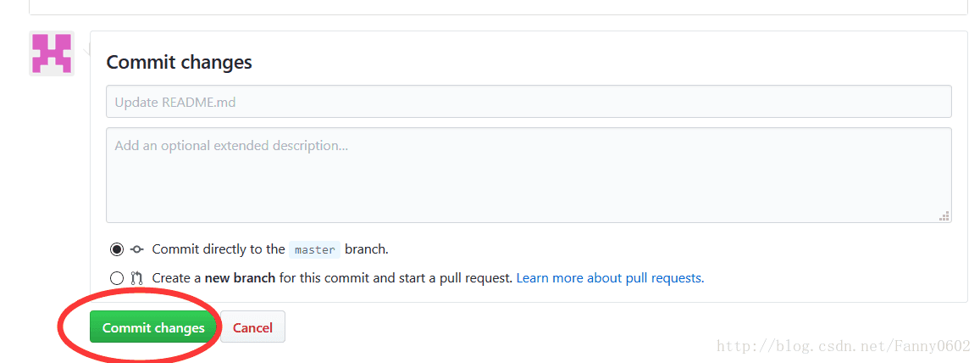
Task: Focus the Update README.md commit summary field
Action: click(529, 102)
